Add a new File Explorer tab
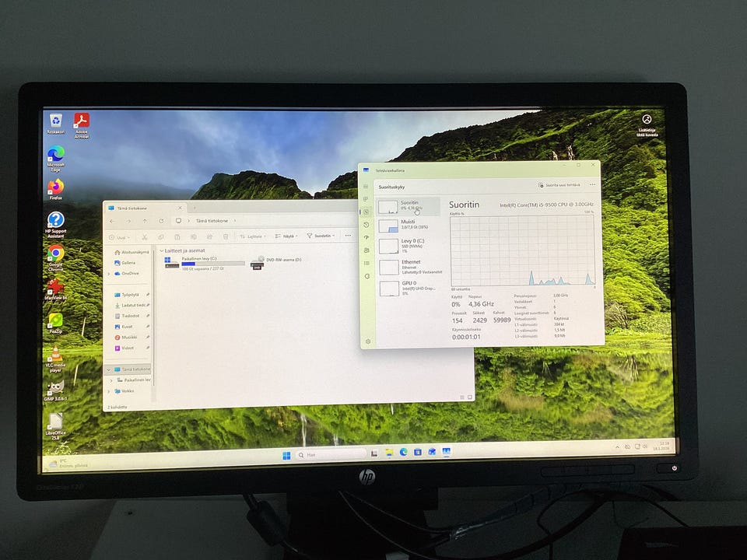 [x=195, y=208]
